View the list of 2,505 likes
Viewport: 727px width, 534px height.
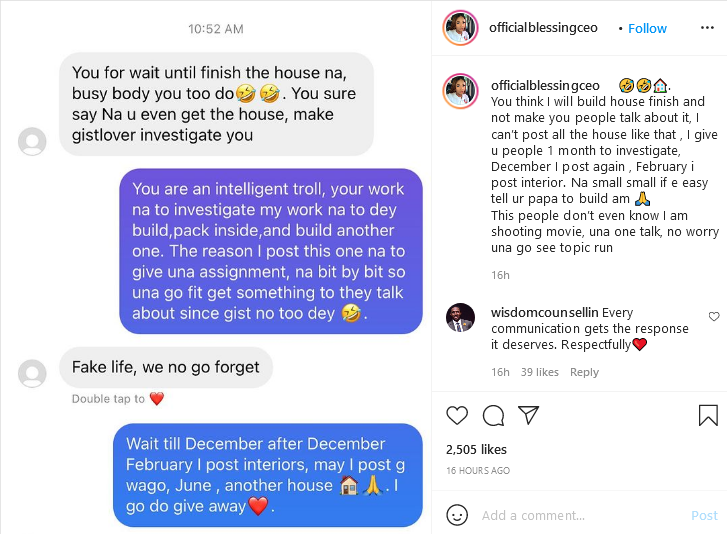[x=476, y=449]
